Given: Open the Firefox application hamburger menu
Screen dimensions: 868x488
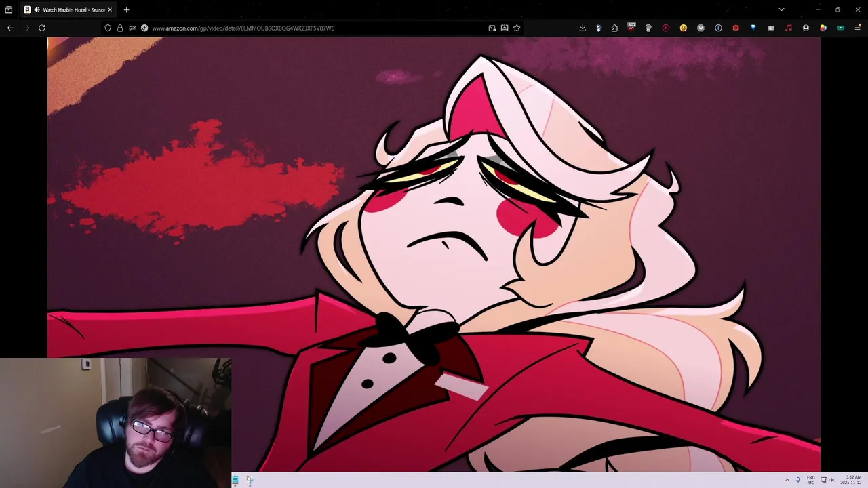Looking at the screenshot, I should 858,28.
